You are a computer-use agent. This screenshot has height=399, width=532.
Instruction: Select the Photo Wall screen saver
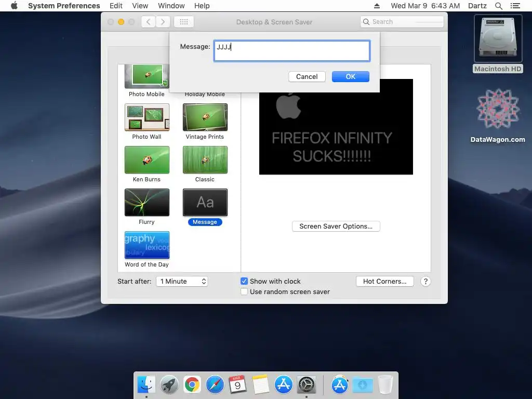coord(147,117)
